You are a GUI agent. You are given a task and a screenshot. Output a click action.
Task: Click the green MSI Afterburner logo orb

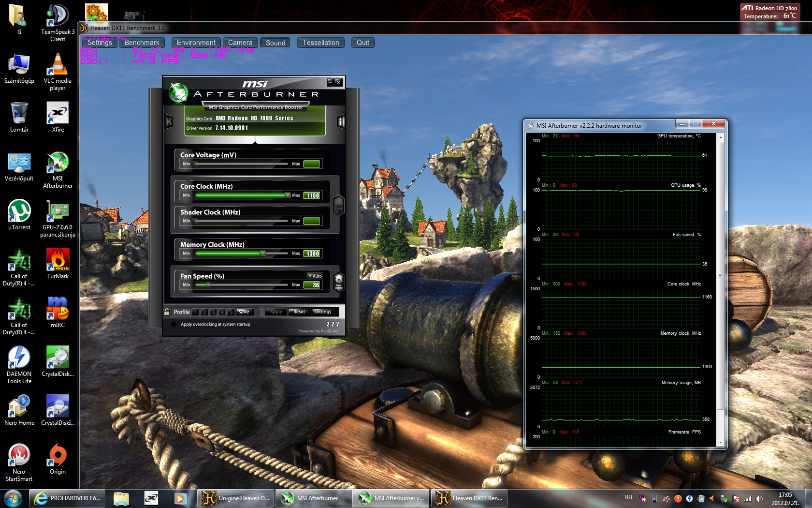(178, 92)
